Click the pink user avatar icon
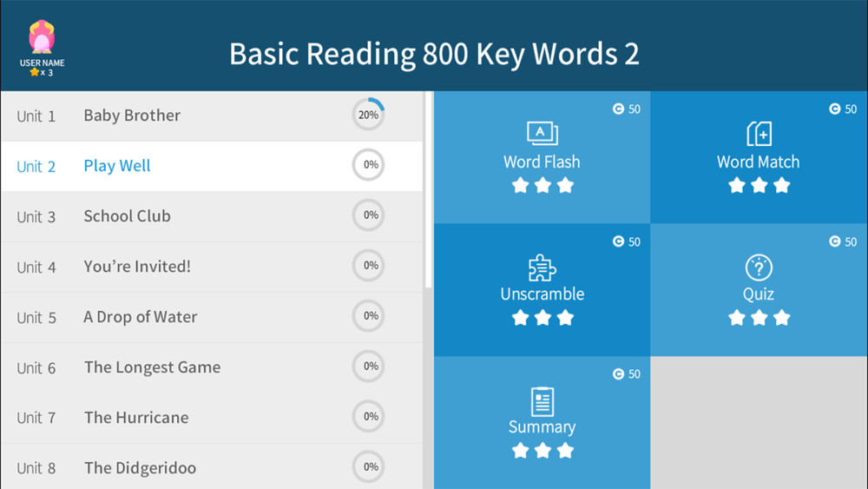 (x=42, y=37)
